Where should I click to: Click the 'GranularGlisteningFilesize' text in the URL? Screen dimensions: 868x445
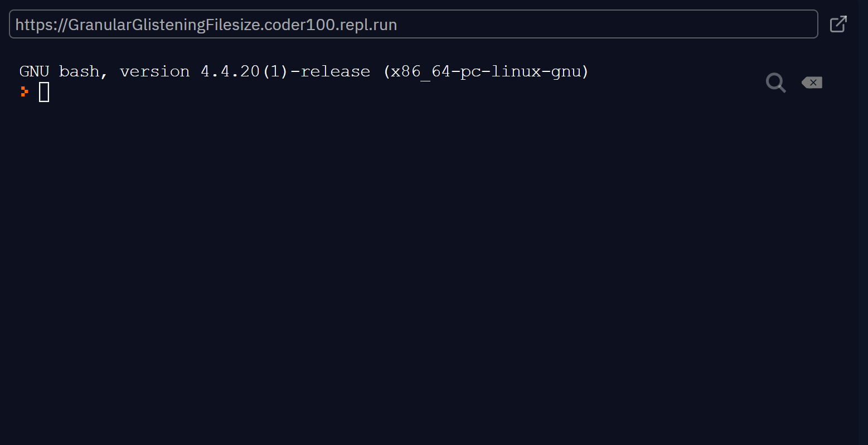click(x=164, y=25)
